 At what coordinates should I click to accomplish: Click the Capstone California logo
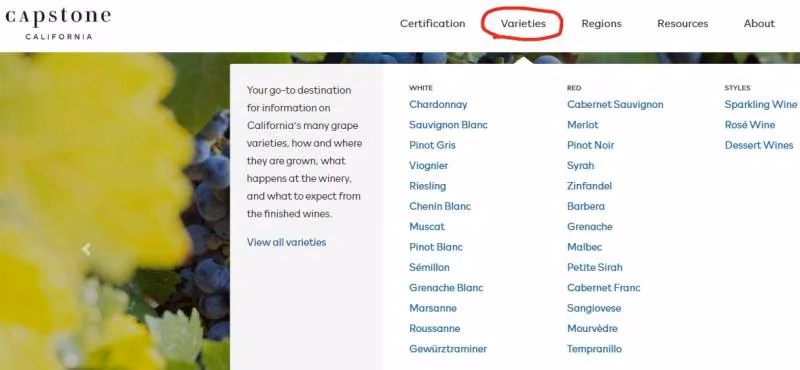(58, 23)
